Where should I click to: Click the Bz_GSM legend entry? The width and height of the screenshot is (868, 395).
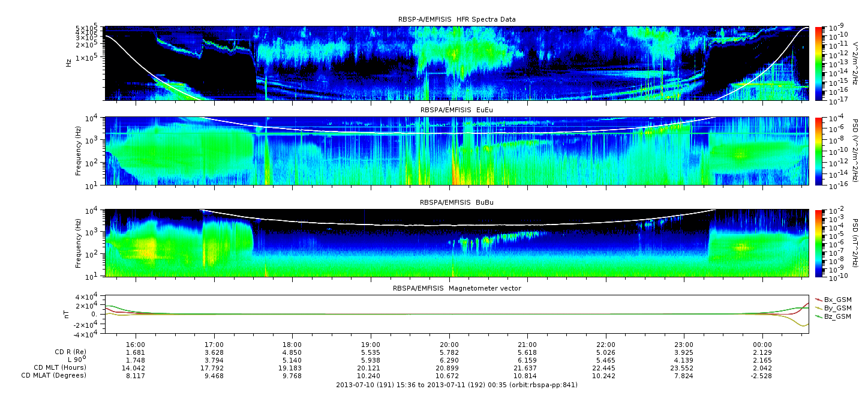click(x=833, y=316)
